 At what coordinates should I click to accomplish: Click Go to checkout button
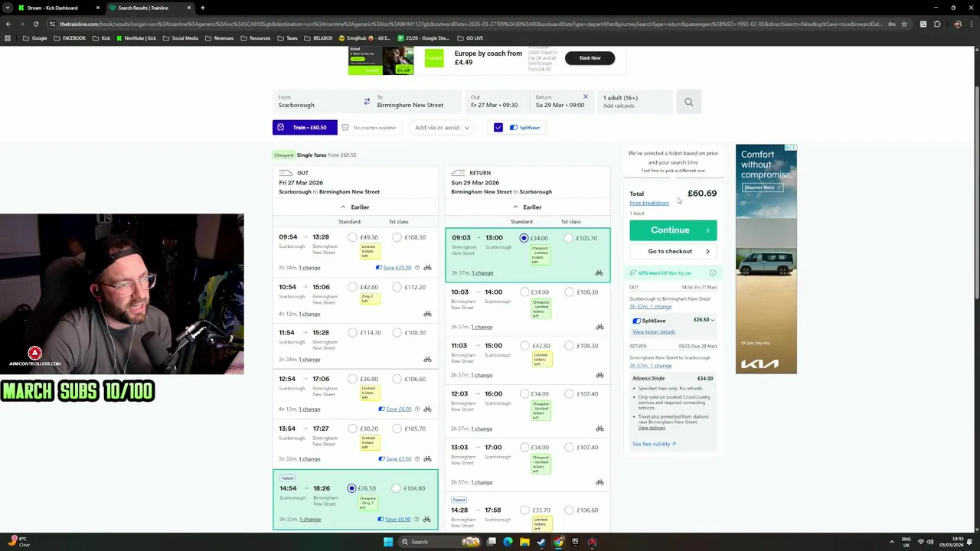(x=673, y=251)
